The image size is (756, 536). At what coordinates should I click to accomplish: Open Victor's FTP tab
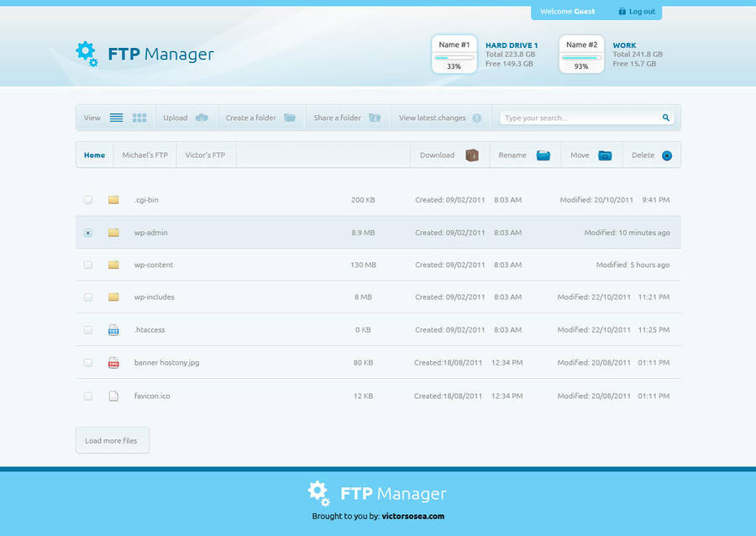(206, 155)
